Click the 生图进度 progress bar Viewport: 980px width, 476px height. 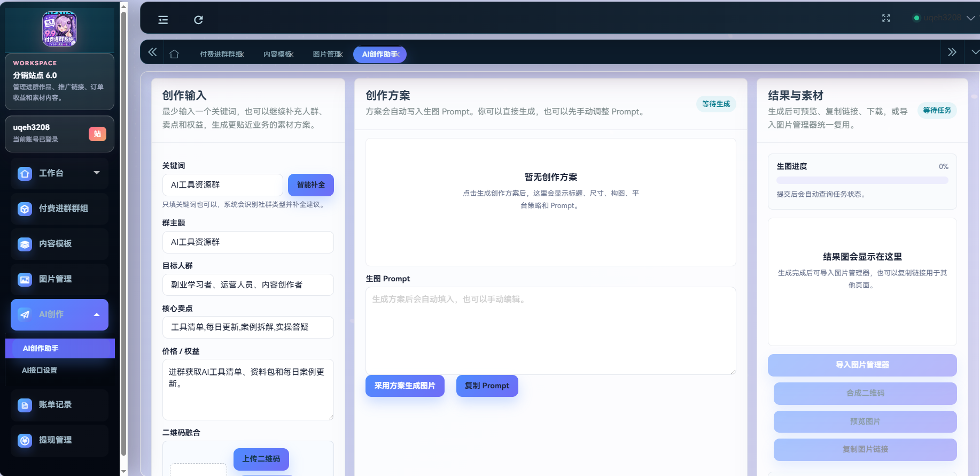(x=862, y=180)
